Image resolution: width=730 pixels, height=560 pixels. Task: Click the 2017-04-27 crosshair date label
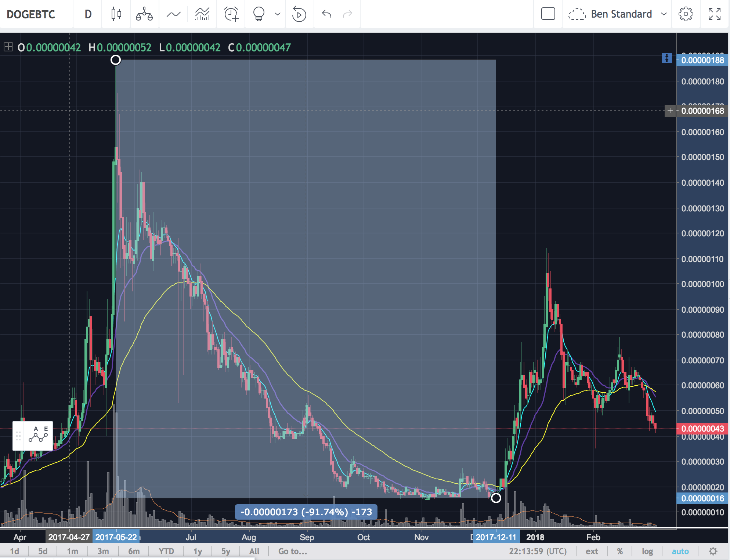69,537
